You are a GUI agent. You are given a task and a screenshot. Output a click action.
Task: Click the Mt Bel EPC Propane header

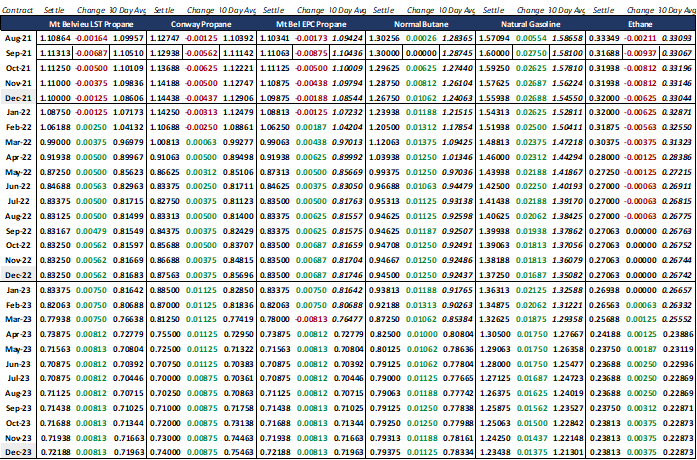point(310,24)
